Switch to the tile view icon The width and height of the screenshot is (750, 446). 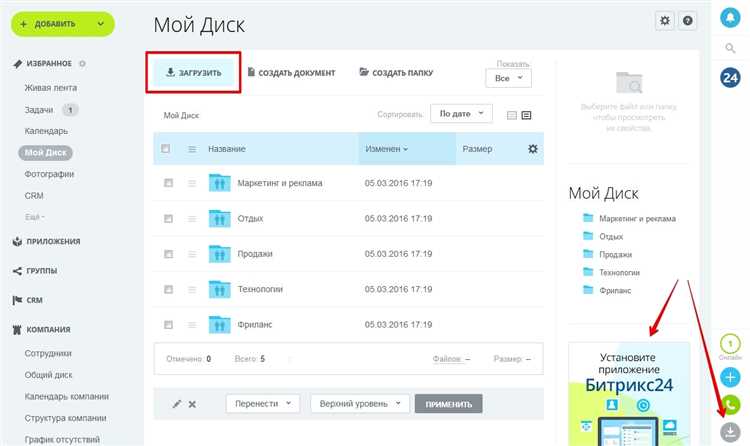511,115
